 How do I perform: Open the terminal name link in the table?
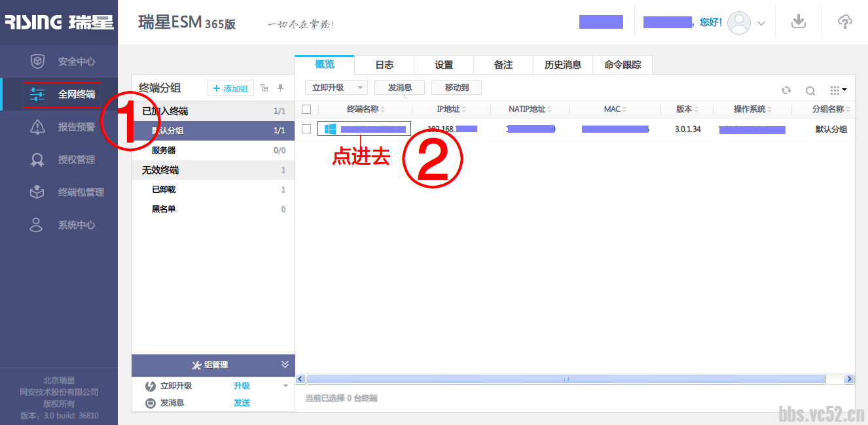coord(373,129)
